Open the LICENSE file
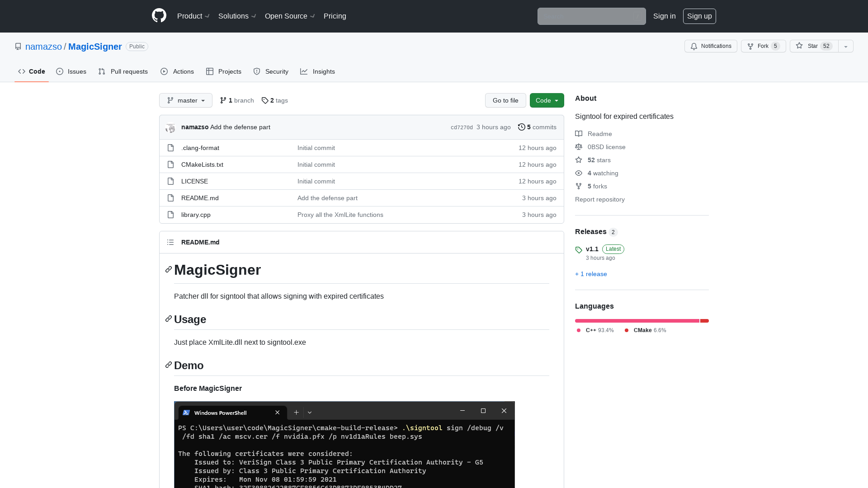 [194, 181]
